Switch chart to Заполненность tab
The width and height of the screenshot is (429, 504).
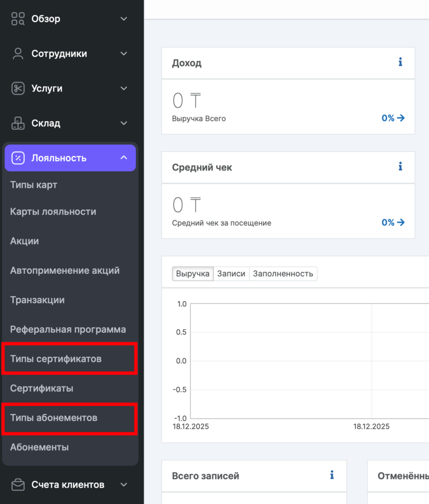click(x=283, y=274)
